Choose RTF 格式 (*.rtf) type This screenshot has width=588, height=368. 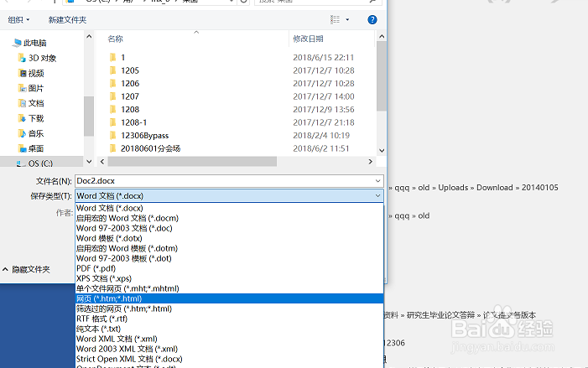click(x=229, y=319)
